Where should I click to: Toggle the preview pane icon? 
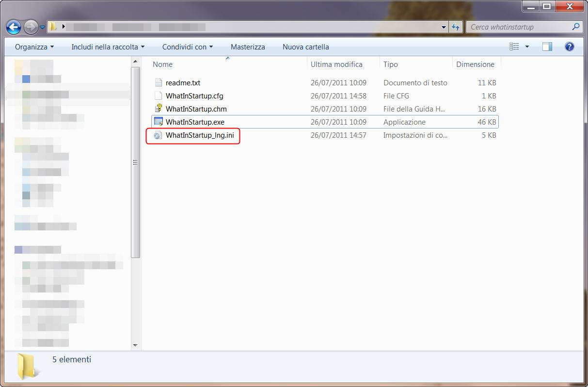(x=547, y=47)
